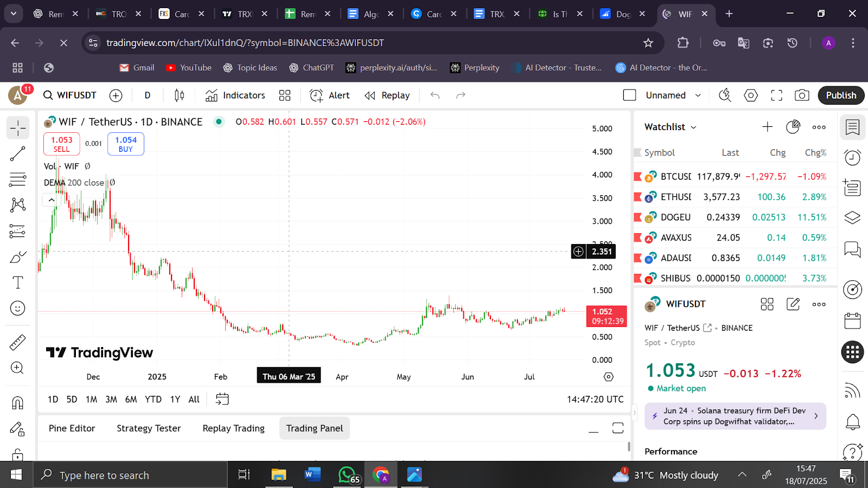The image size is (868, 488).
Task: Switch to the Strategy Tester tab
Action: click(x=149, y=428)
